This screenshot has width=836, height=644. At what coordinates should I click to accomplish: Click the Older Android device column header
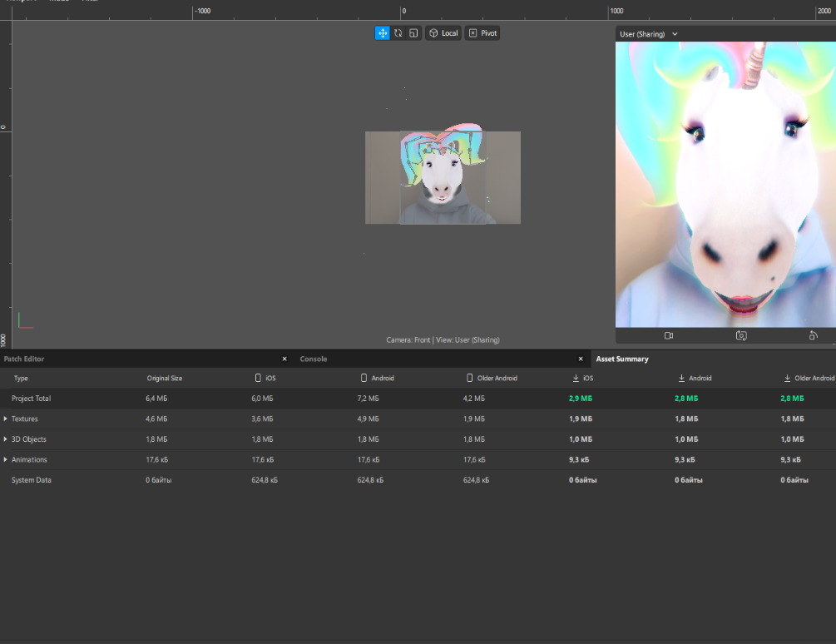click(492, 378)
